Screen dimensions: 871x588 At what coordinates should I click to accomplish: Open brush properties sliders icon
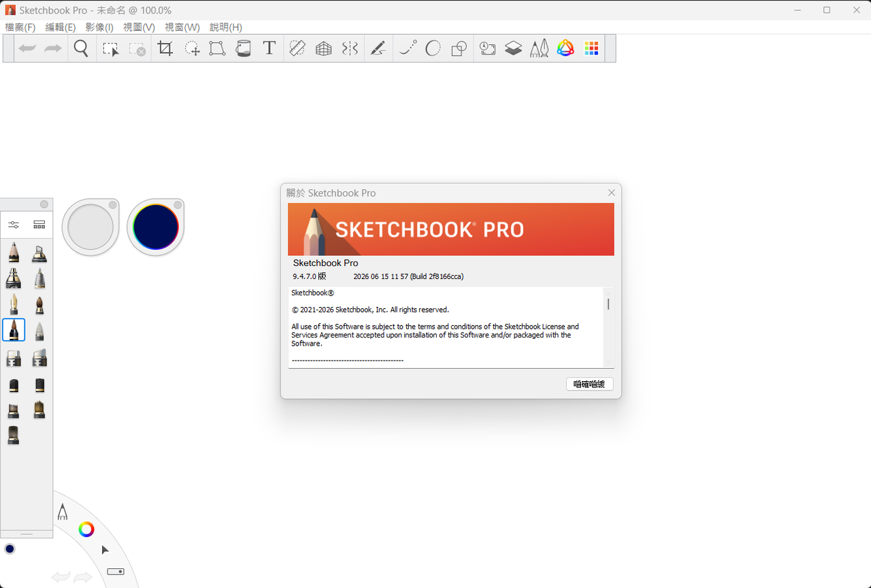[14, 225]
